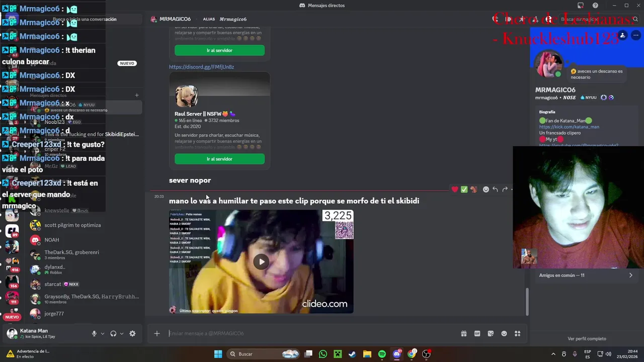Deafen with the headphones button
The width and height of the screenshot is (644, 362).
coord(113,333)
